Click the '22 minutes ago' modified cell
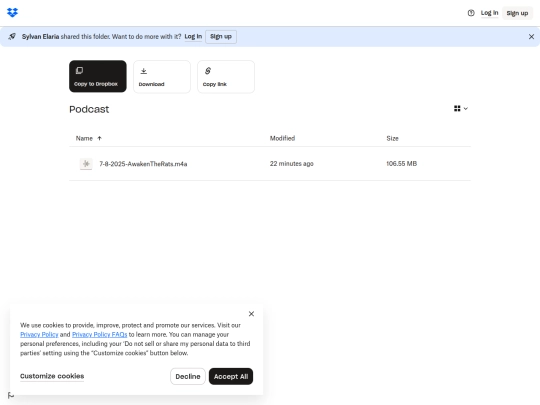 click(291, 164)
